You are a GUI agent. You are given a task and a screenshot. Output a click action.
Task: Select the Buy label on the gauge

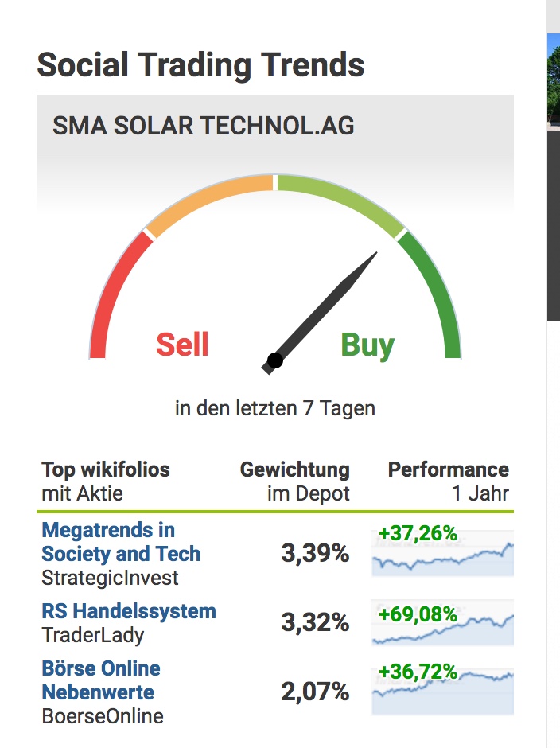click(368, 345)
